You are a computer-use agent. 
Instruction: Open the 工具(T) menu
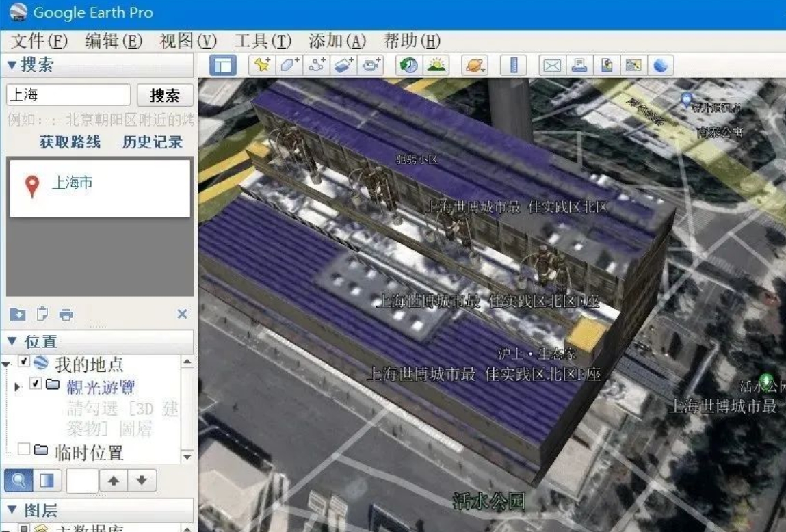point(263,41)
